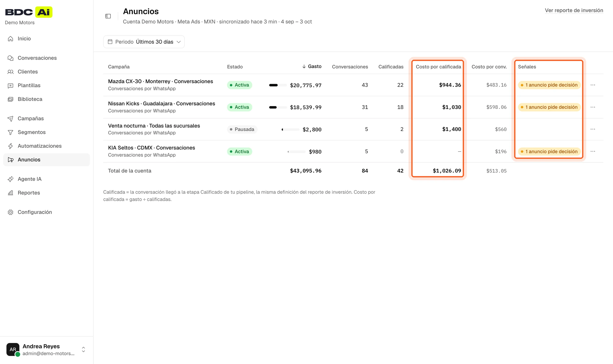Open the Campañas paper plane icon

tap(10, 119)
